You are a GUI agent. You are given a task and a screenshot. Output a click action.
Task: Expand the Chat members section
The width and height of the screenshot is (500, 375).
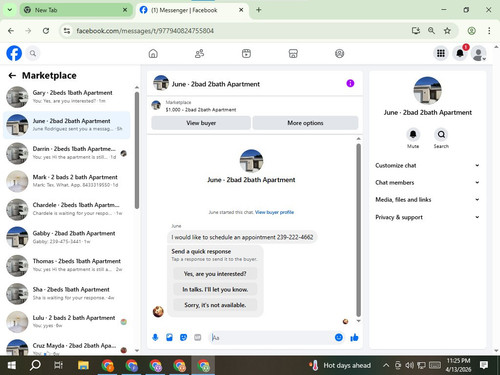(427, 183)
